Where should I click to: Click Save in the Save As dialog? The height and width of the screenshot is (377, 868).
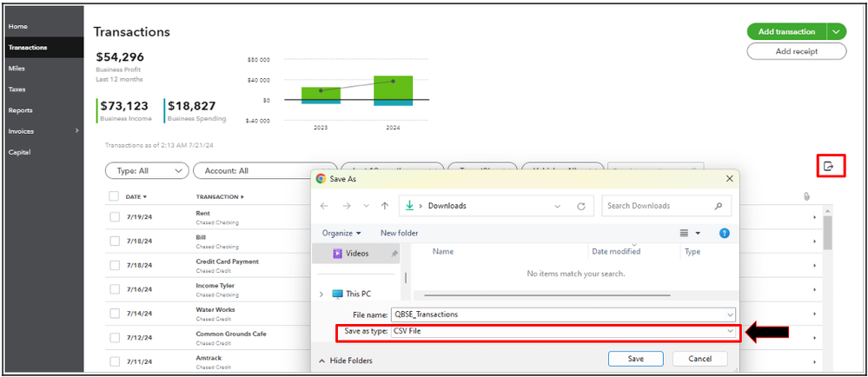pyautogui.click(x=635, y=359)
